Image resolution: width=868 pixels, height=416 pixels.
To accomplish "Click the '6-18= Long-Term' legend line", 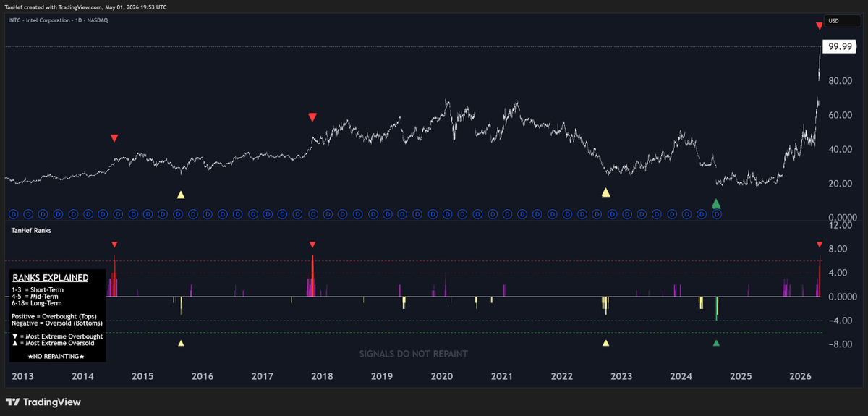I will (x=37, y=304).
